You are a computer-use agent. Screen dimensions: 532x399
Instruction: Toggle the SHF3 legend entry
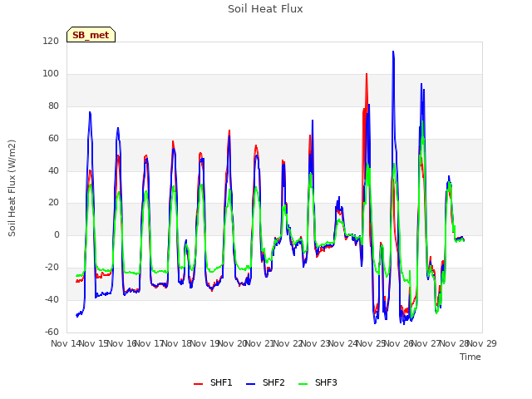tap(318, 382)
